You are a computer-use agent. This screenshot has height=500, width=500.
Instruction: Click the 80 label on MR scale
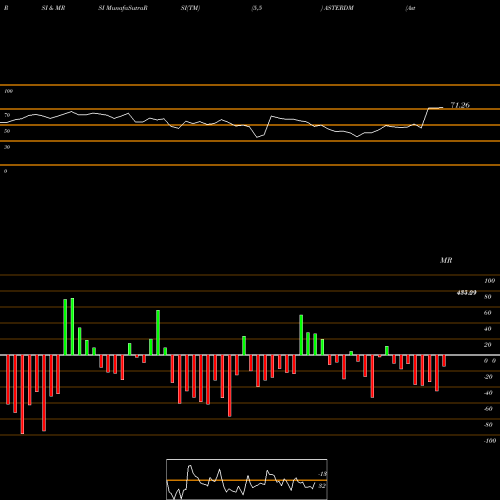click(x=488, y=297)
